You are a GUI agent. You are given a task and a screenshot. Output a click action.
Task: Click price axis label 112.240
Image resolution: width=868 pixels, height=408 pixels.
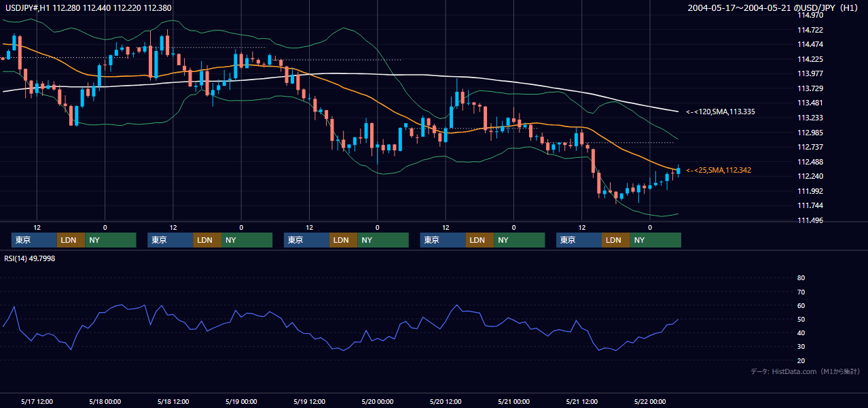pyautogui.click(x=810, y=176)
